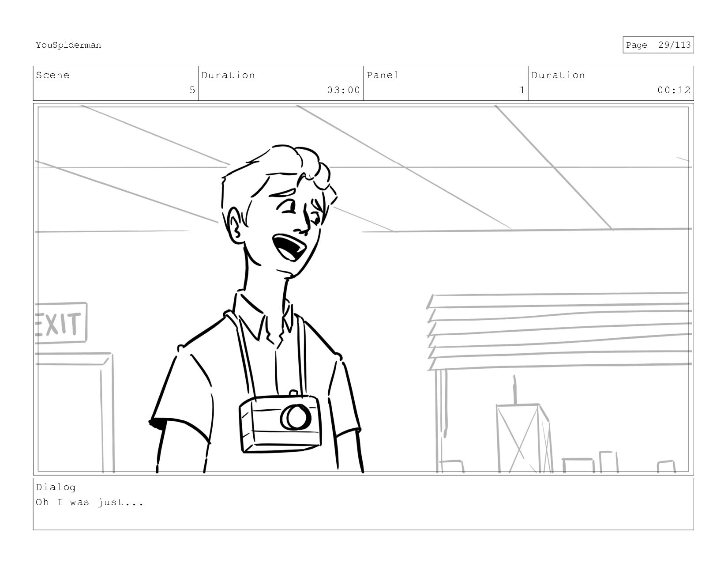Click the dialog line 'Oh I was just...'
The height and width of the screenshot is (563, 728).
click(90, 503)
